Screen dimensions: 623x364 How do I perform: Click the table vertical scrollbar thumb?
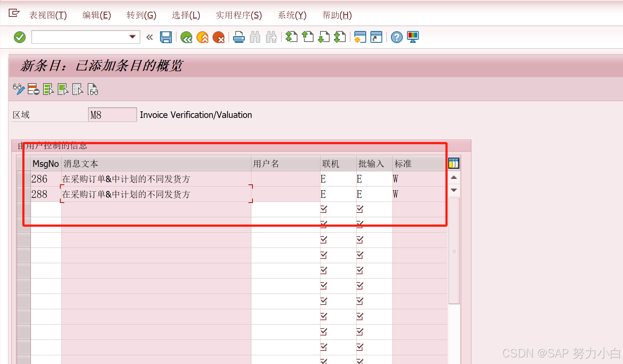point(454,251)
